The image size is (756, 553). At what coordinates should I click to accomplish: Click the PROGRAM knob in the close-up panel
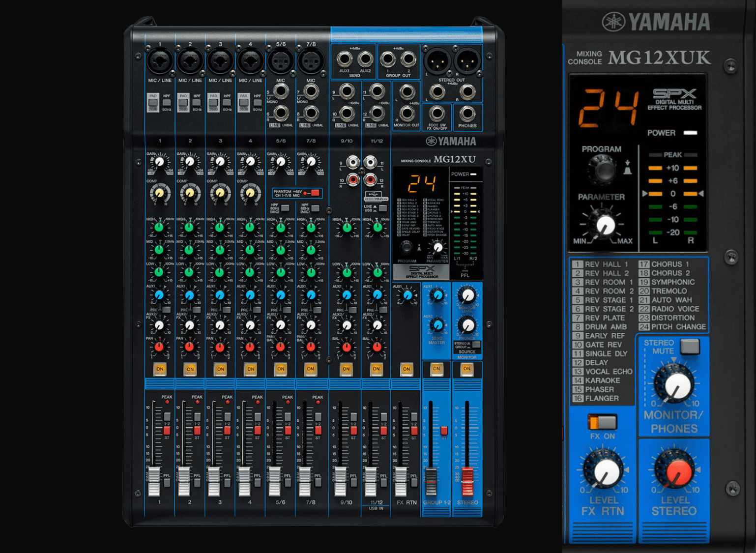point(602,170)
